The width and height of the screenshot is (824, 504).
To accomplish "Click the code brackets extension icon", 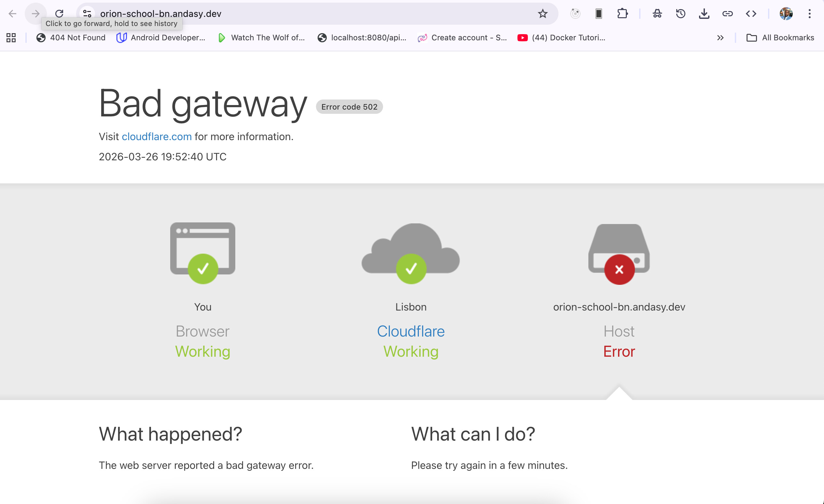I will coord(751,14).
